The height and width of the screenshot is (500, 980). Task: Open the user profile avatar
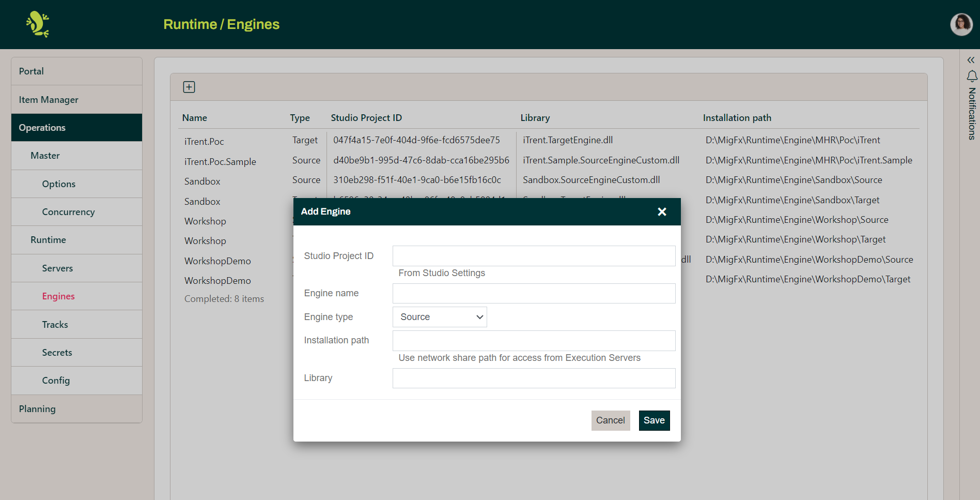[961, 24]
